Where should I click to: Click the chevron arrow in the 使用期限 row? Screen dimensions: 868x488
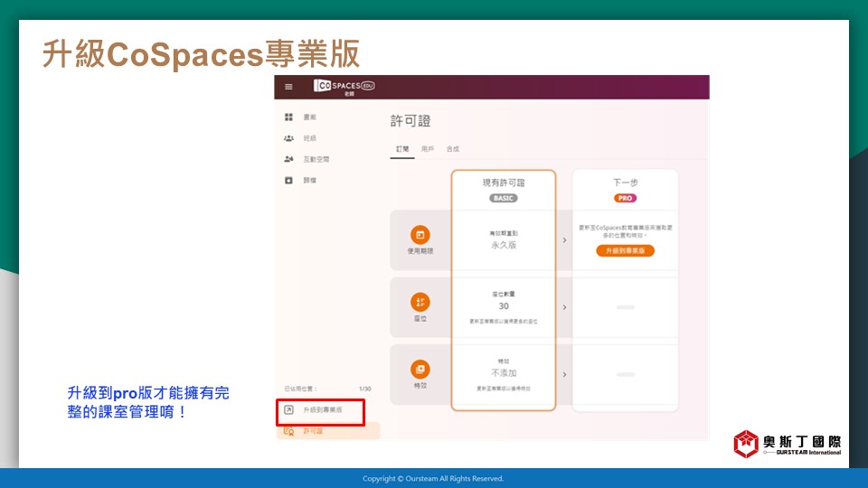[564, 240]
